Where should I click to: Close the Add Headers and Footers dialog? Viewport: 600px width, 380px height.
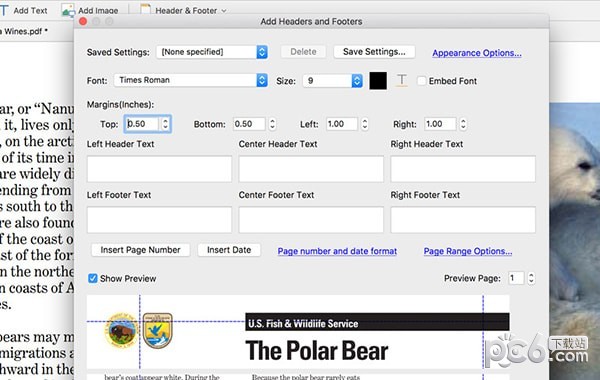coord(83,21)
